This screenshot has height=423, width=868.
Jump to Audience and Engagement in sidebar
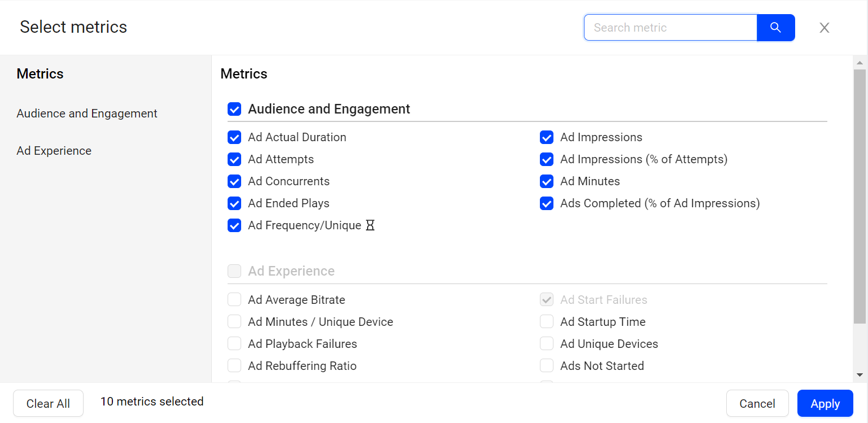coord(87,114)
